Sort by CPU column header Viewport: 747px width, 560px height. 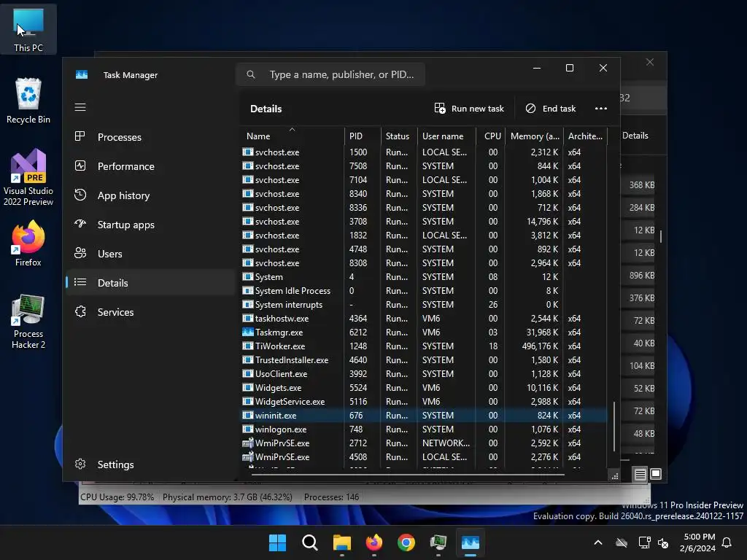(491, 136)
